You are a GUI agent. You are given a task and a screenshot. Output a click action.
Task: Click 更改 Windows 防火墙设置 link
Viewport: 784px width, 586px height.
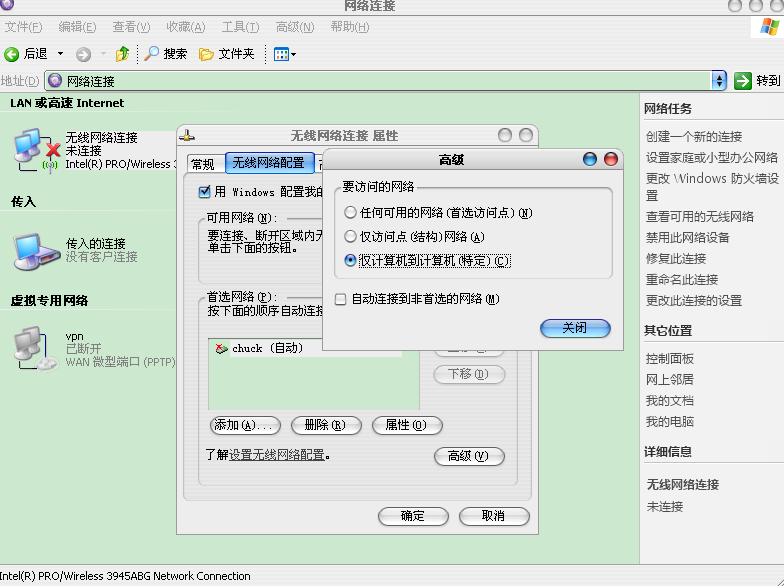712,186
